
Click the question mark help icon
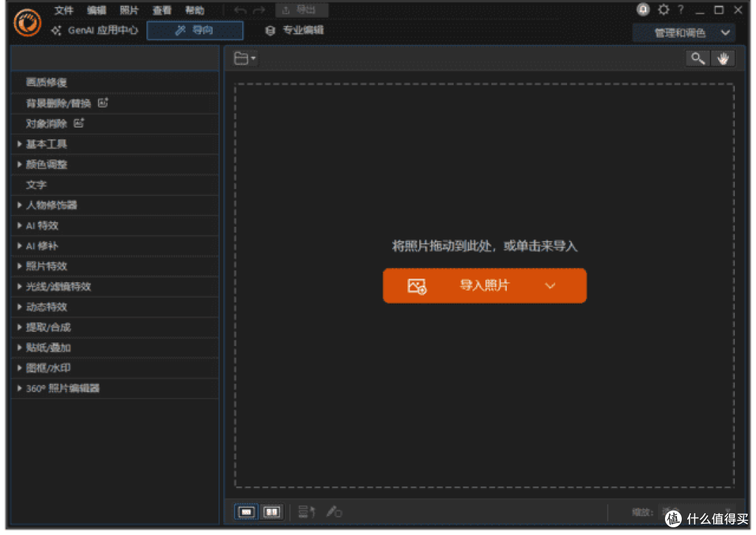(681, 10)
